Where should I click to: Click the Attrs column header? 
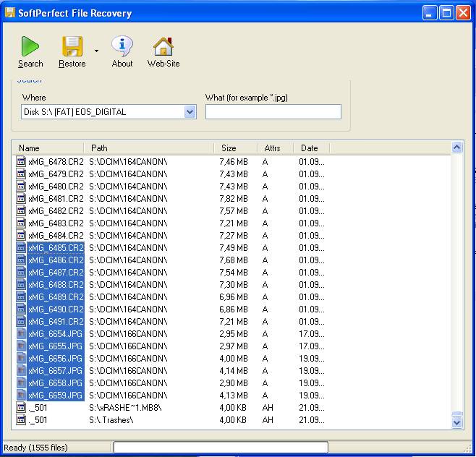tap(275, 148)
